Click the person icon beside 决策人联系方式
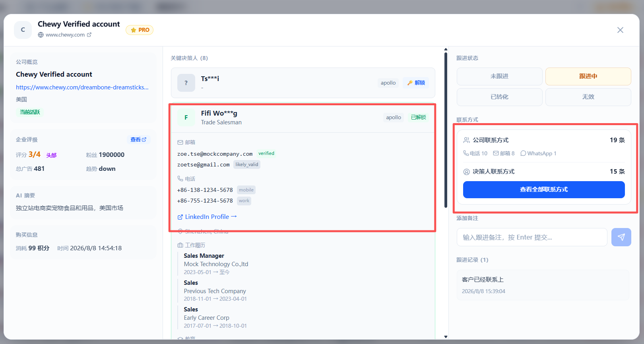The height and width of the screenshot is (344, 644). coord(466,172)
